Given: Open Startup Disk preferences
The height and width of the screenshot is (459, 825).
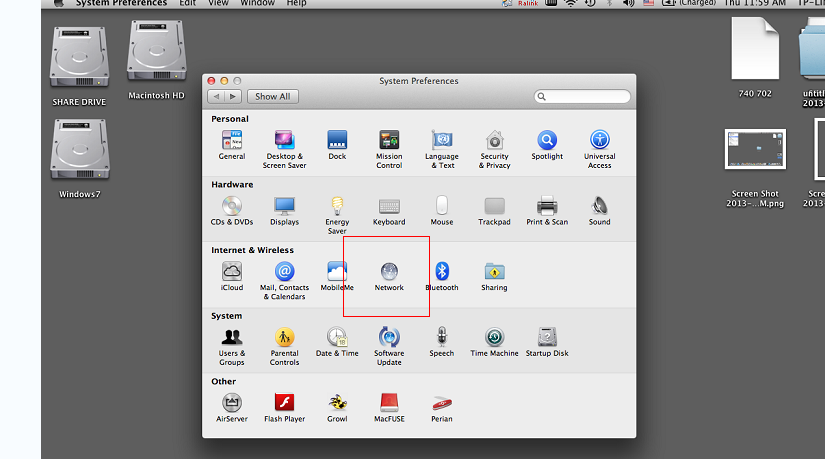Looking at the screenshot, I should tap(547, 342).
